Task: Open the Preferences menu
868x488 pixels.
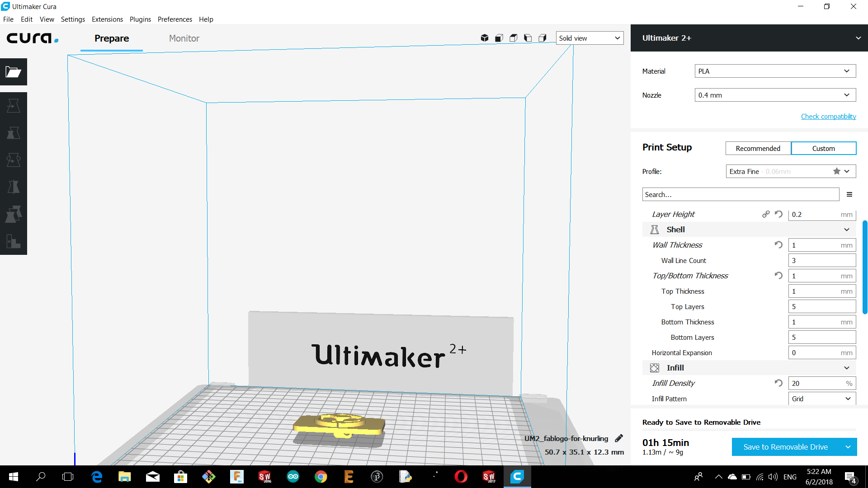Action: [x=175, y=19]
